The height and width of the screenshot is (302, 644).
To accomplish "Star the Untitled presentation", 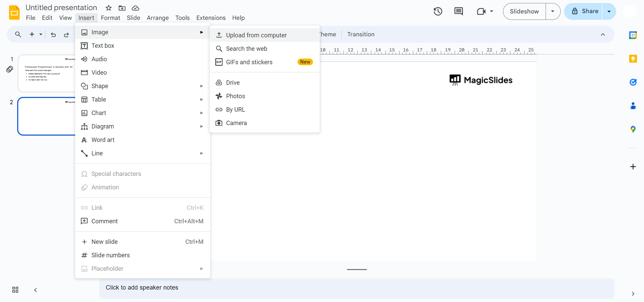I will coord(108,8).
